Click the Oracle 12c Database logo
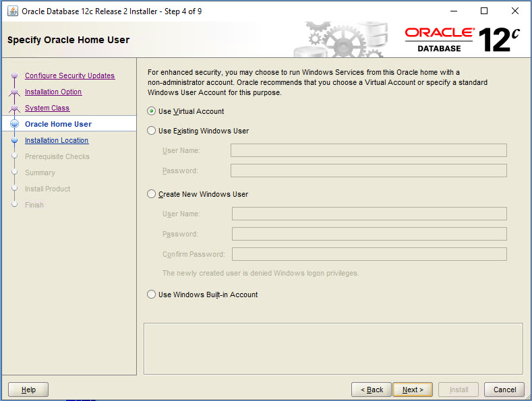532x401 pixels. (x=462, y=40)
